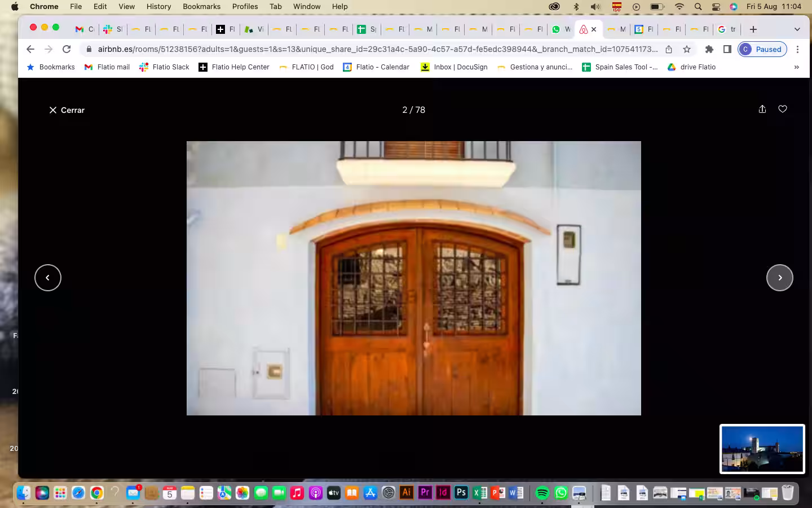Open FLATIO | God bookmark
The width and height of the screenshot is (812, 508).
(x=306, y=67)
